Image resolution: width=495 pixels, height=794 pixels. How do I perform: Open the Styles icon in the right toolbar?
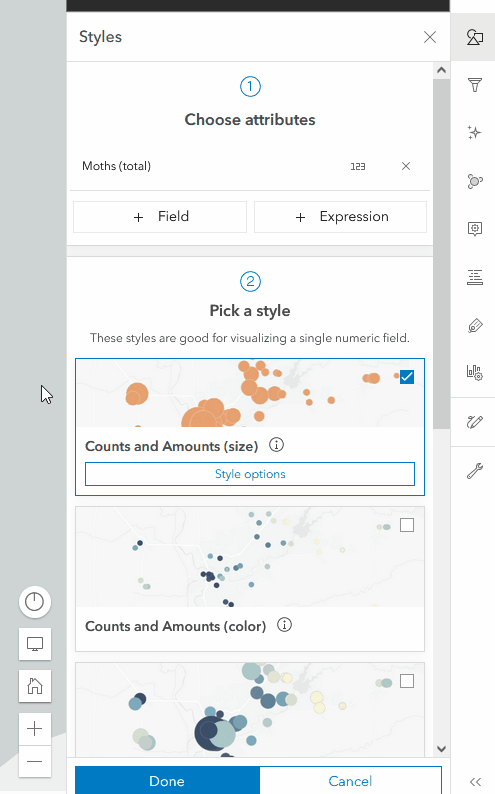click(x=474, y=37)
